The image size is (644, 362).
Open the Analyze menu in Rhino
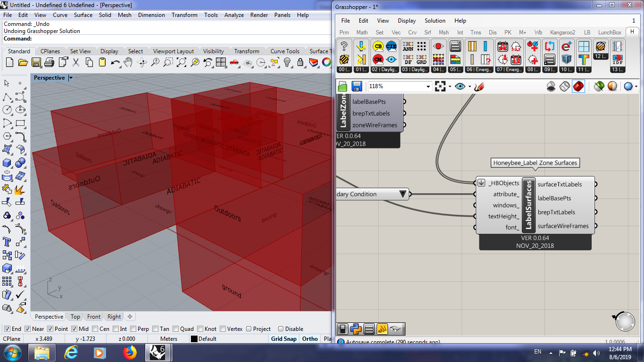234,15
